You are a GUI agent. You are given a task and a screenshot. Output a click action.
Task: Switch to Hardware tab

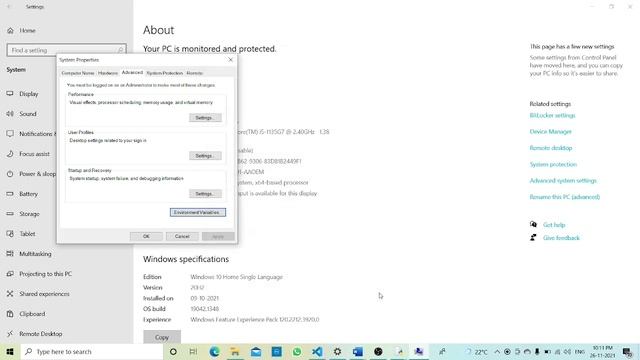tap(108, 73)
